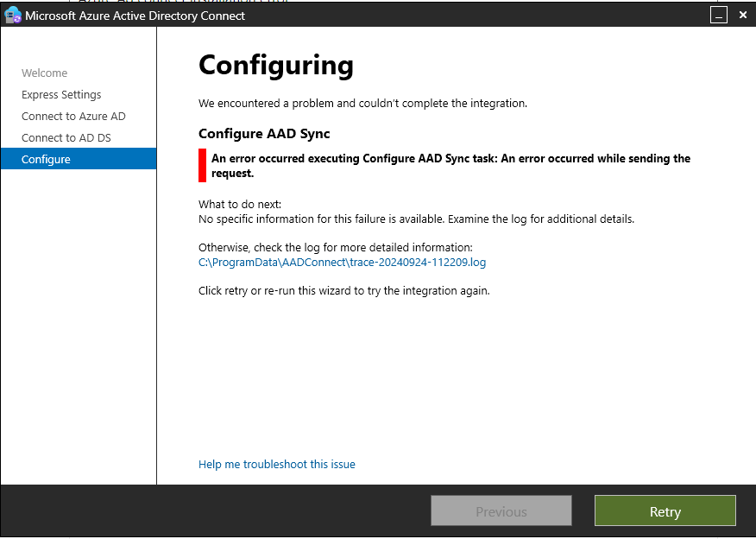This screenshot has width=756, height=539.
Task: Click the "Configuring" page heading
Action: 276,66
